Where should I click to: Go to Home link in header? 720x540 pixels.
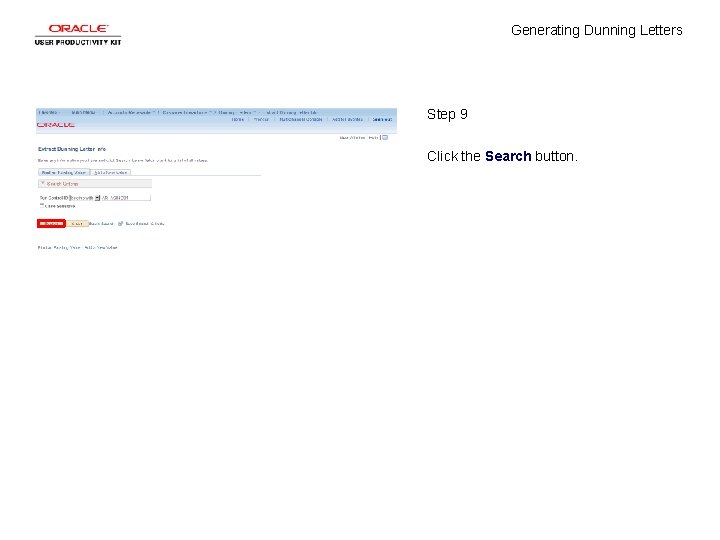point(238,119)
